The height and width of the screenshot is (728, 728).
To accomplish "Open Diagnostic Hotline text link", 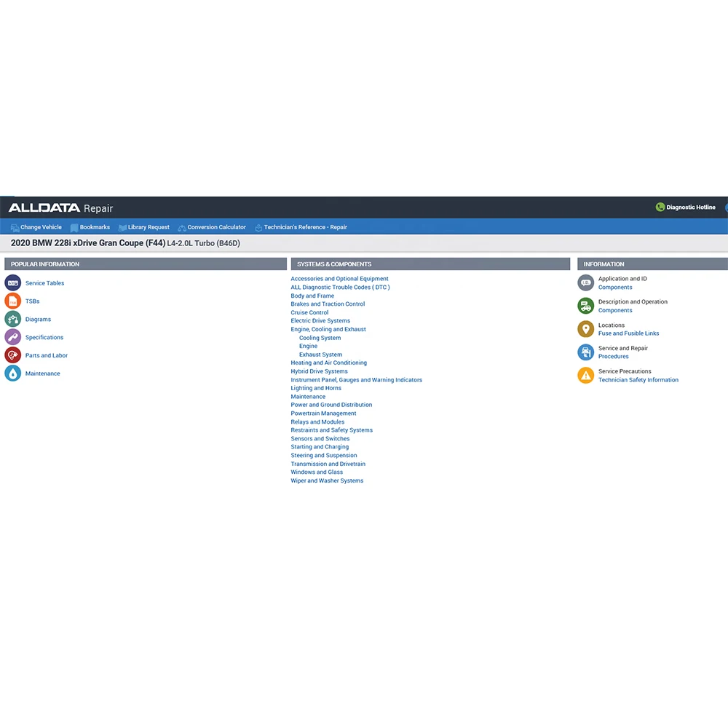I will click(x=690, y=207).
